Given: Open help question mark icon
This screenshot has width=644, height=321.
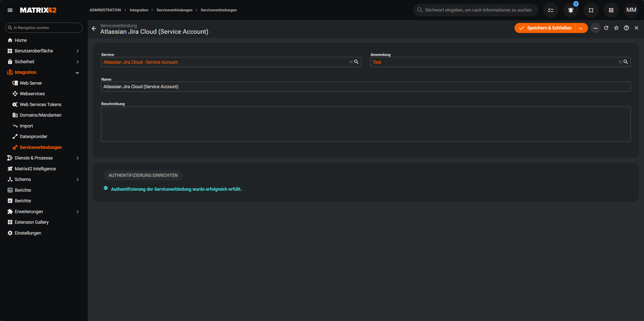Looking at the screenshot, I should point(626,28).
